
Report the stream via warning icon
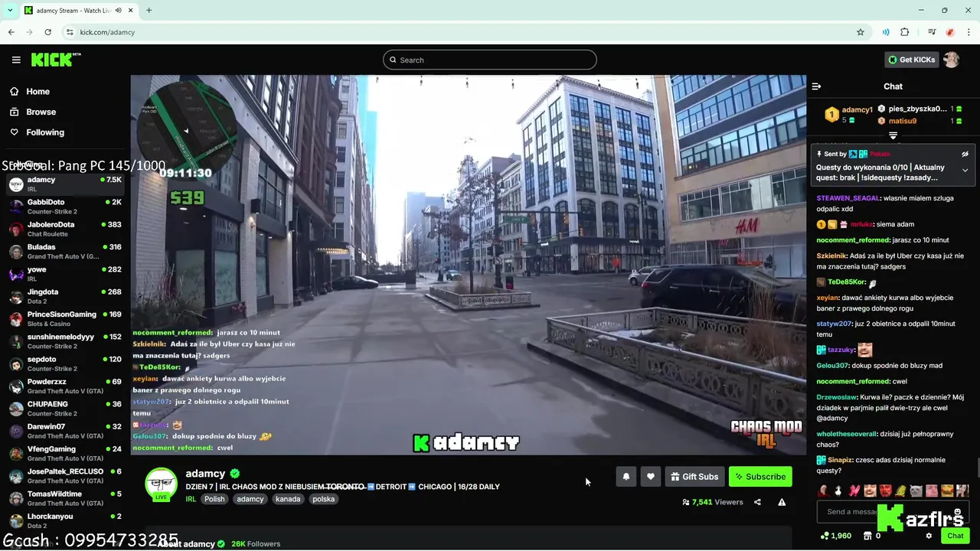tap(782, 502)
